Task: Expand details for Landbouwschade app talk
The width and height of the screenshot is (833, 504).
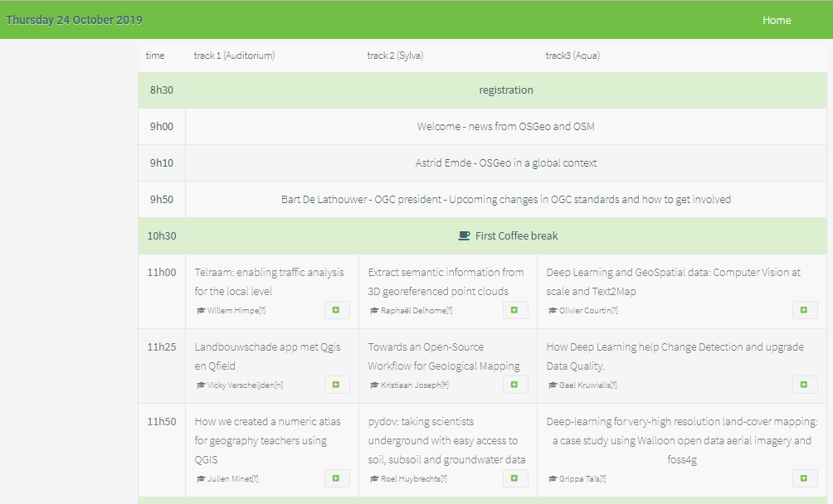Action: pos(337,385)
